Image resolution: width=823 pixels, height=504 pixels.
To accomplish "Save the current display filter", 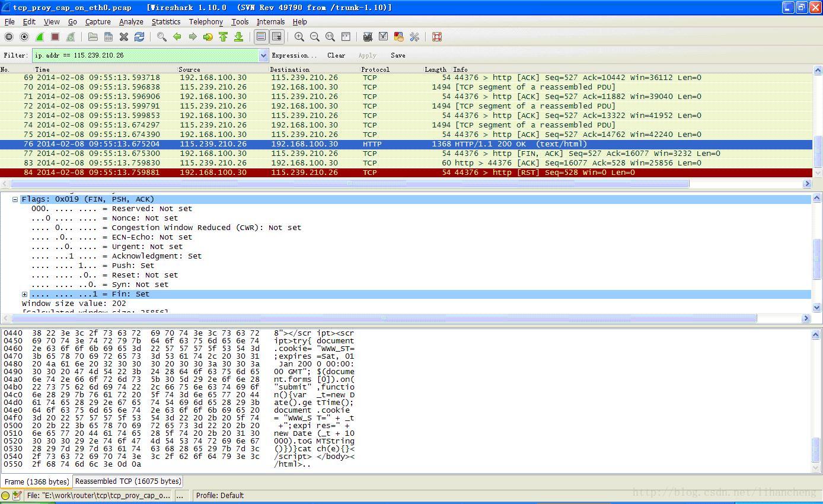I will 398,55.
